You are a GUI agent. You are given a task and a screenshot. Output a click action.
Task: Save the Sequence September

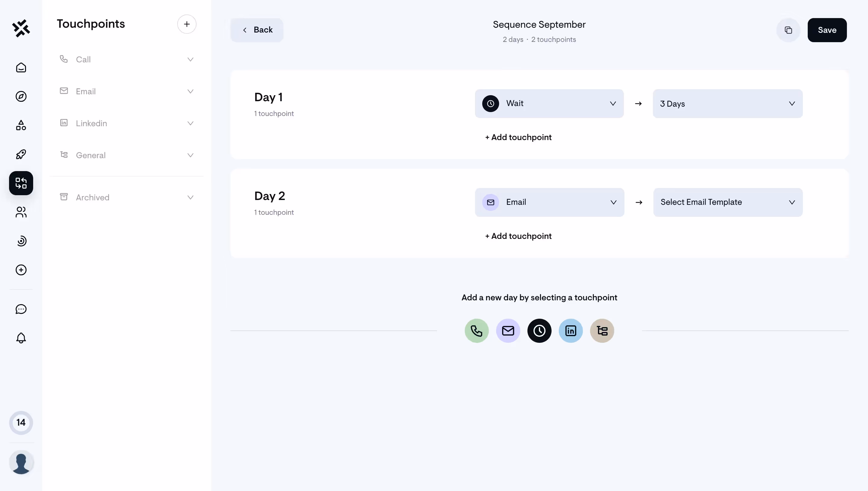827,30
